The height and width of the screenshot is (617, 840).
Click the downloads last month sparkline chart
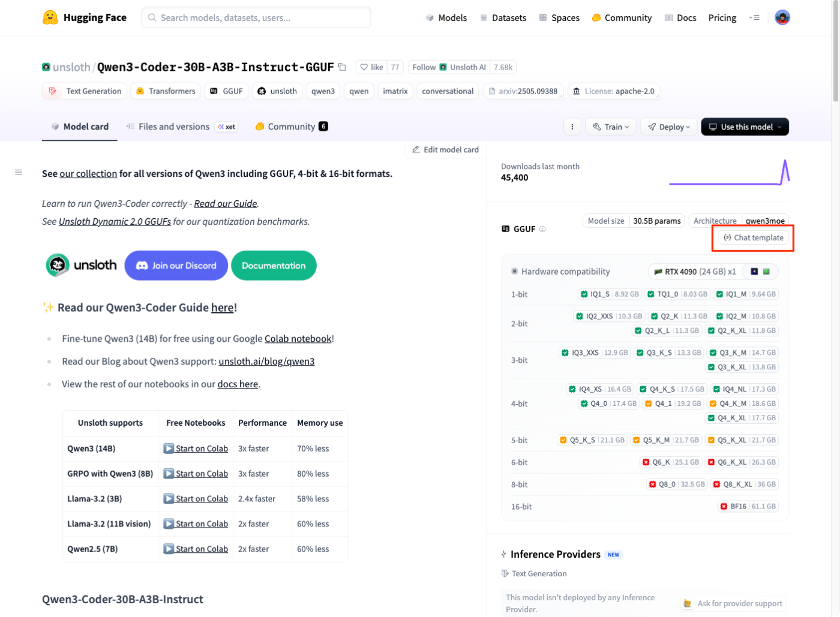point(729,172)
